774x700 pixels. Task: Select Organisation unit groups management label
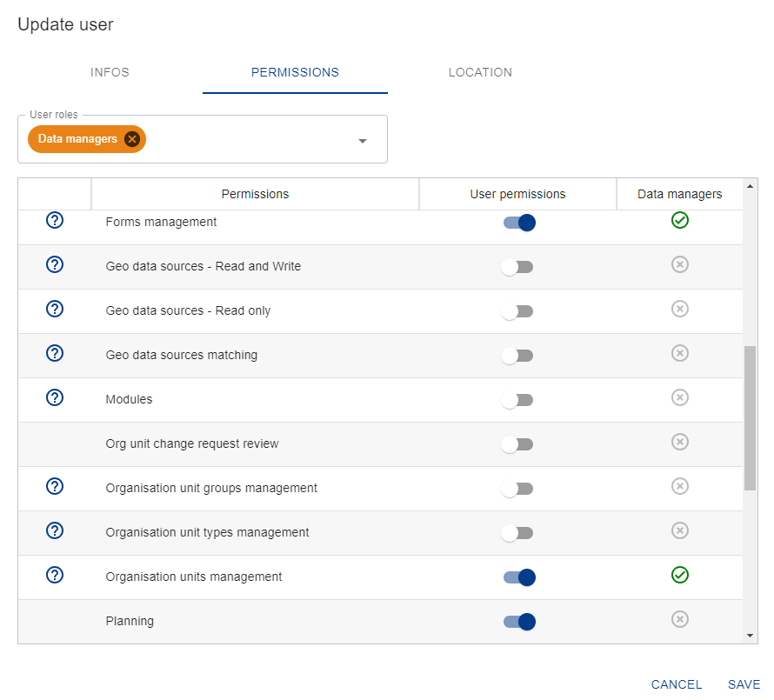coord(211,488)
